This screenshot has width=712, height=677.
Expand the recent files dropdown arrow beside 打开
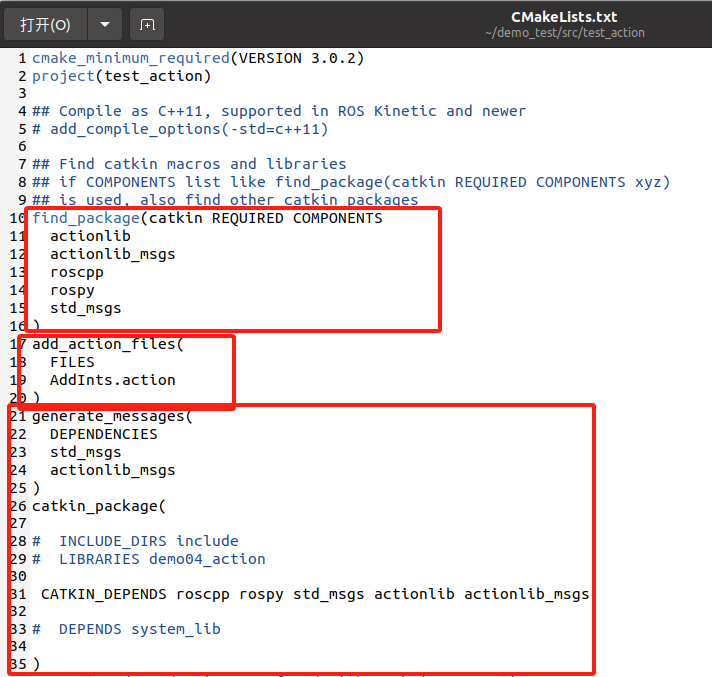pos(104,24)
